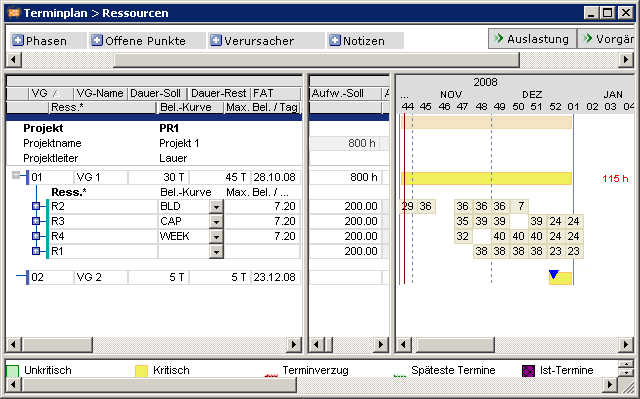Click right scroll arrow of Gantt pane

(626, 345)
